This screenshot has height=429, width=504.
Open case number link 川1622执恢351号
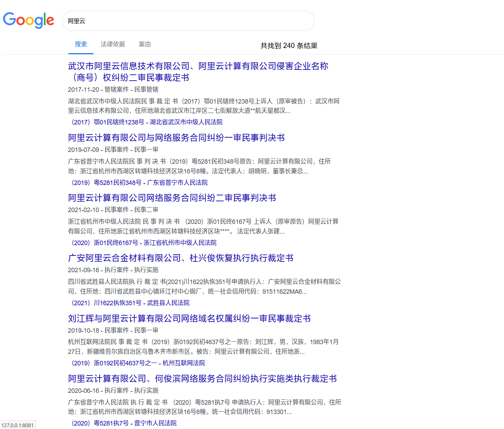point(130,303)
